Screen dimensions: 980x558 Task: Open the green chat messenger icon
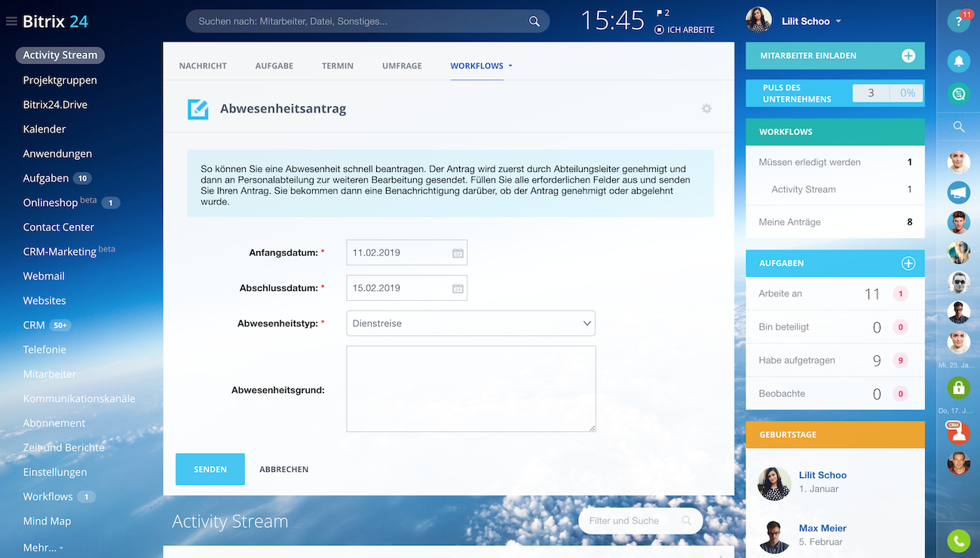[958, 94]
